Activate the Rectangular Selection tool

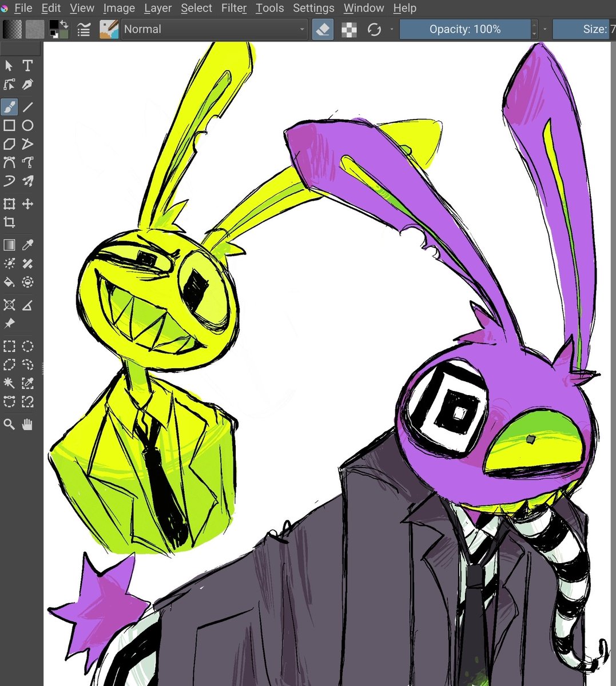pos(9,346)
